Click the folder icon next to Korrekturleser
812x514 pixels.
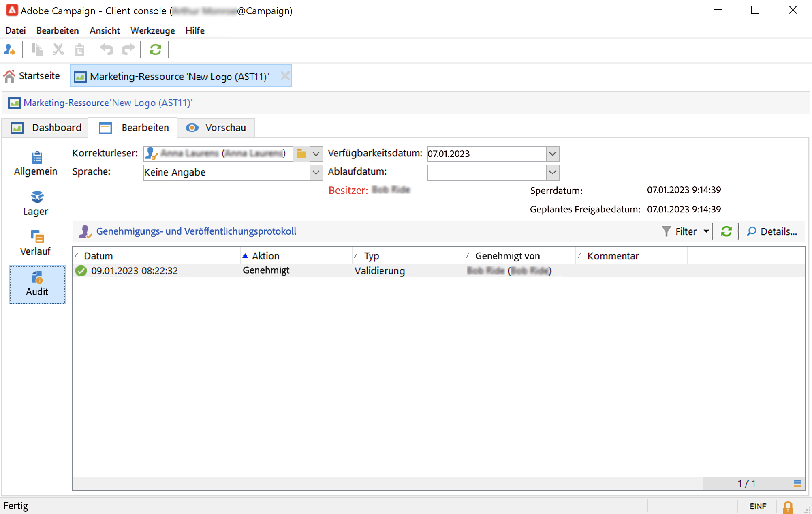click(301, 154)
